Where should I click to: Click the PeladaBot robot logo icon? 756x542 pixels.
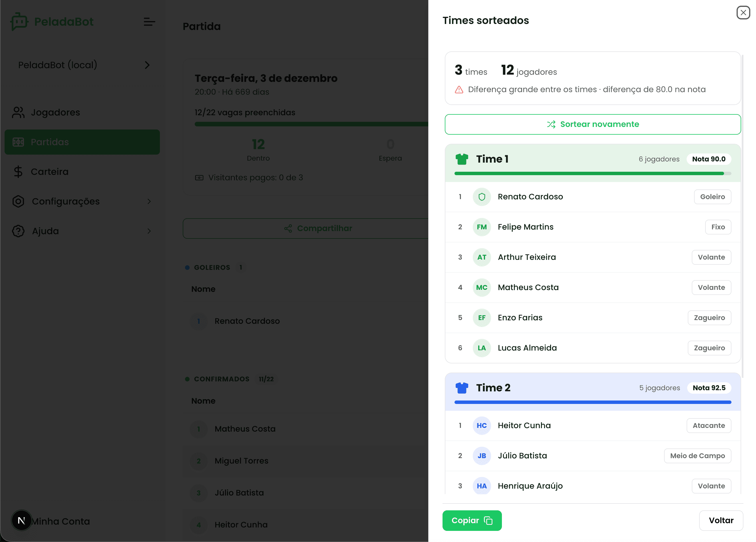click(x=19, y=22)
